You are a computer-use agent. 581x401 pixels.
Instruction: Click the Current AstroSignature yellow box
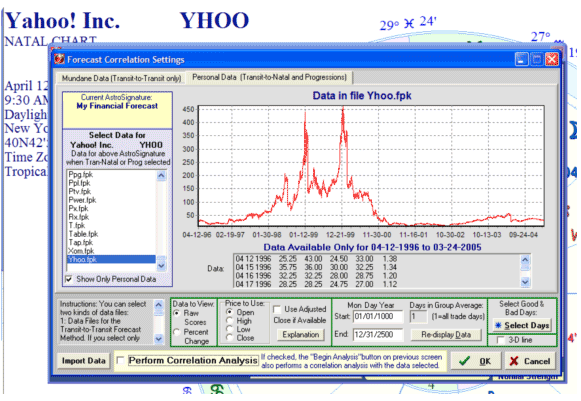117,110
